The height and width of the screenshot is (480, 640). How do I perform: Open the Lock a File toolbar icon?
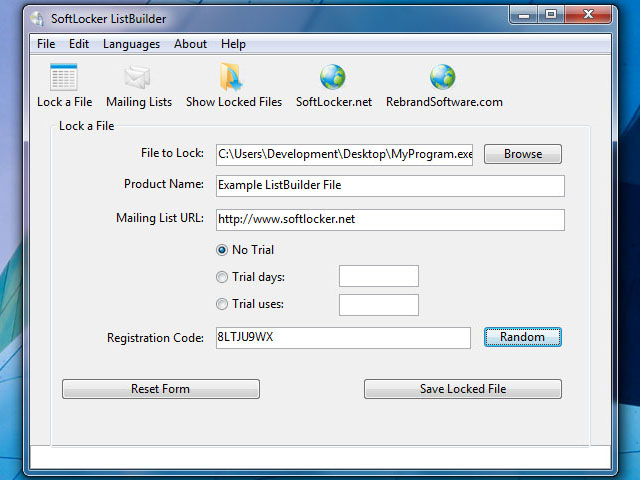pyautogui.click(x=64, y=77)
